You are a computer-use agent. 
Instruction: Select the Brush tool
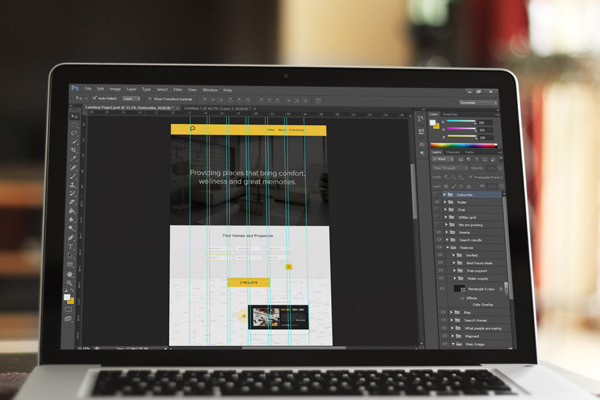coord(73,176)
